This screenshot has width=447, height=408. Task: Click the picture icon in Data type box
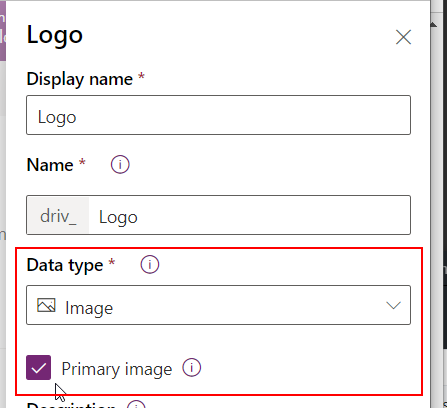tap(46, 305)
